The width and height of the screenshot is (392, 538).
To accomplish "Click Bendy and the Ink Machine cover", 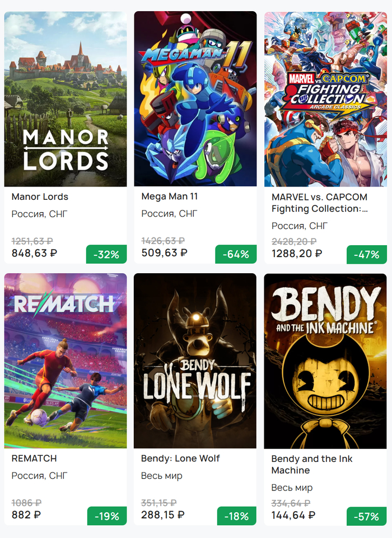I will coord(325,361).
